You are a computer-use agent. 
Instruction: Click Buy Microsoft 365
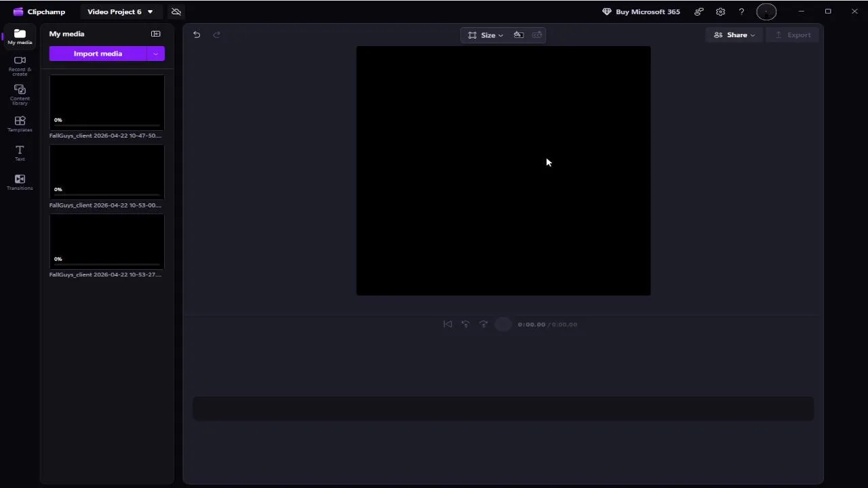641,12
